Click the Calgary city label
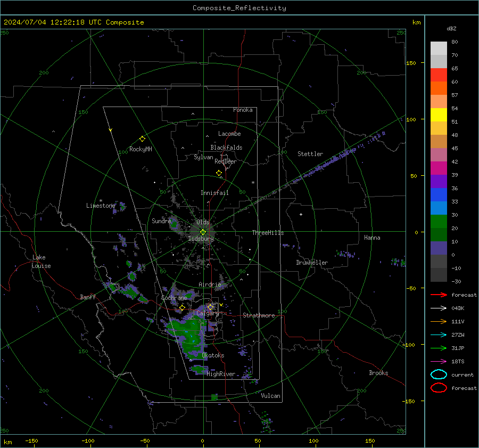Image resolution: width=479 pixels, height=448 pixels. click(x=208, y=313)
